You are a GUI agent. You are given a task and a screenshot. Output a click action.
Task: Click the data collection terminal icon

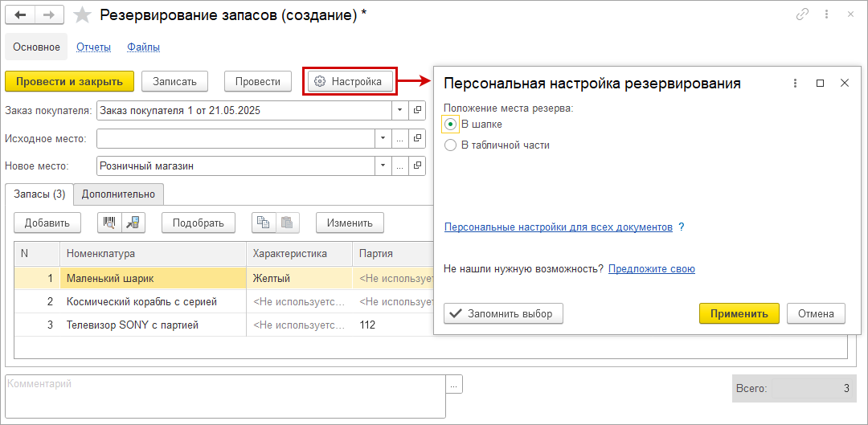click(x=133, y=223)
